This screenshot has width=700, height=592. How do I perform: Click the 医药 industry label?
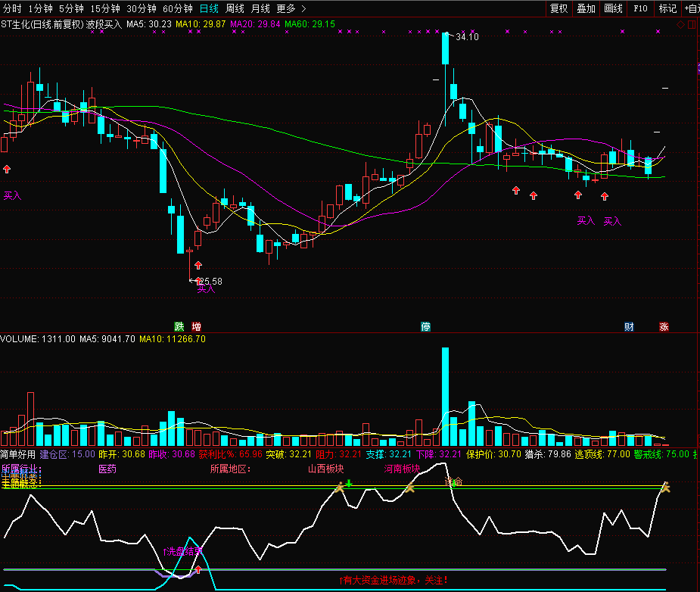point(107,469)
